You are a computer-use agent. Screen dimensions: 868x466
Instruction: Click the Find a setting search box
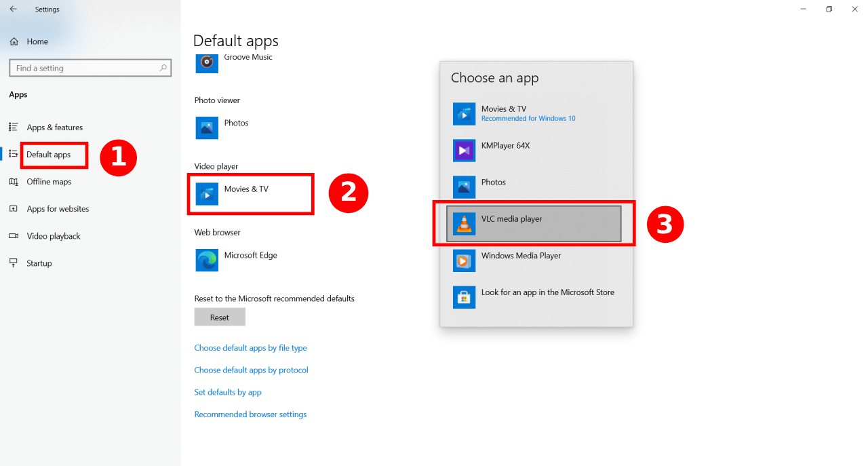pos(90,68)
